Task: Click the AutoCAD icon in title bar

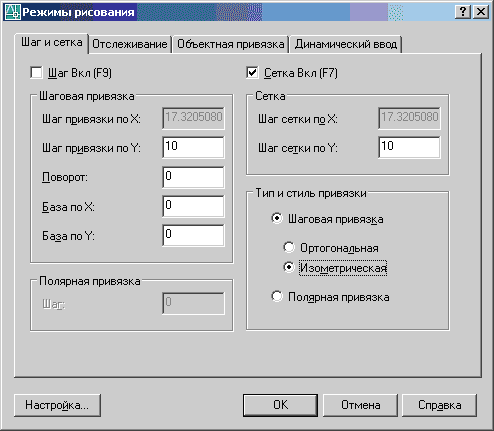Action: [x=12, y=12]
